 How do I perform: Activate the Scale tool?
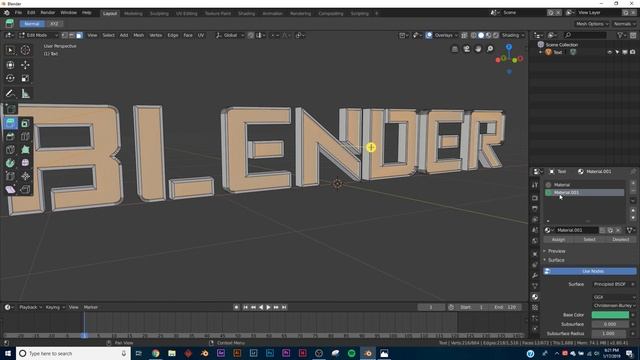(x=25, y=78)
